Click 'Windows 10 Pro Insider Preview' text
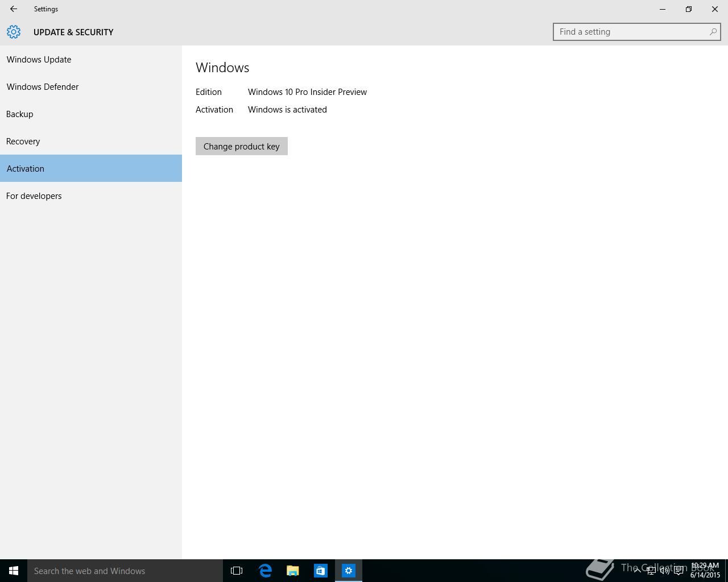Screen dimensions: 728x582 (x=307, y=92)
